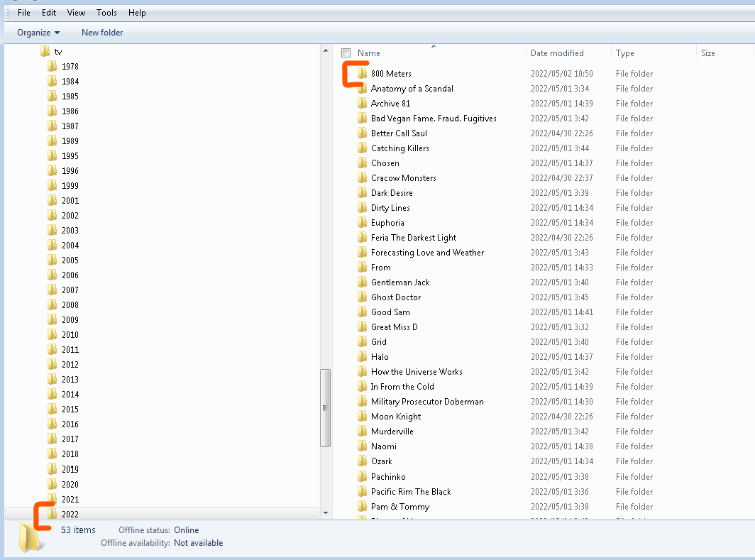Click the 53 items status text
Image resolution: width=755 pixels, height=560 pixels.
(x=78, y=529)
